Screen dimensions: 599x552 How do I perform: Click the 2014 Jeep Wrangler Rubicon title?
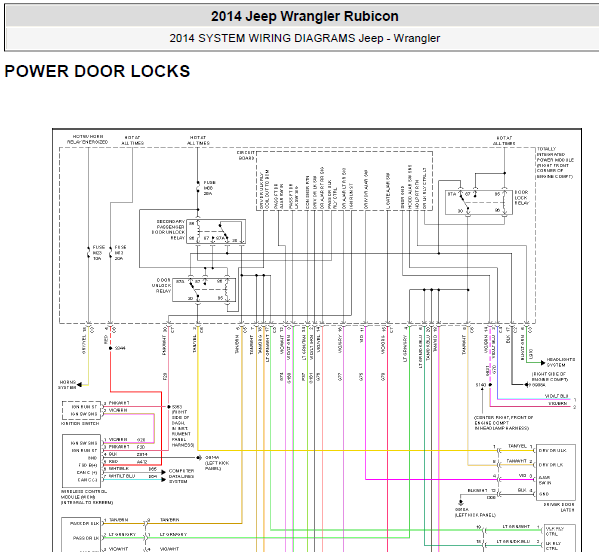(304, 16)
